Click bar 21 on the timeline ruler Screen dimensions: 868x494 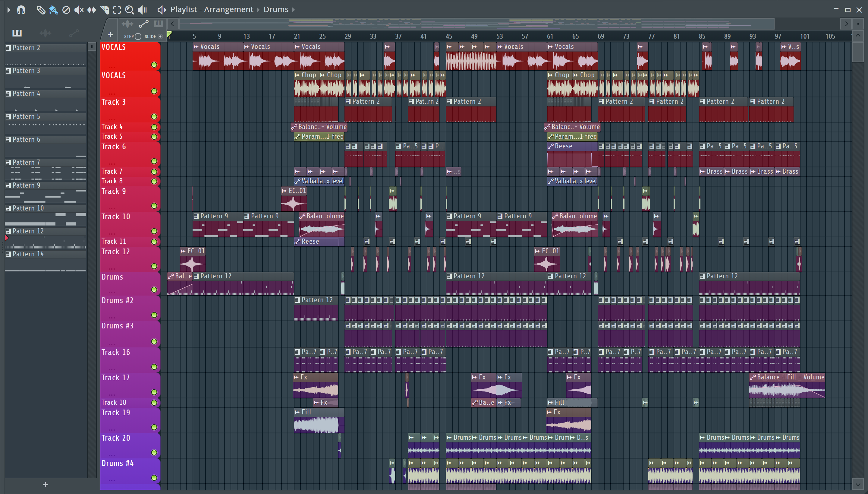tap(297, 36)
